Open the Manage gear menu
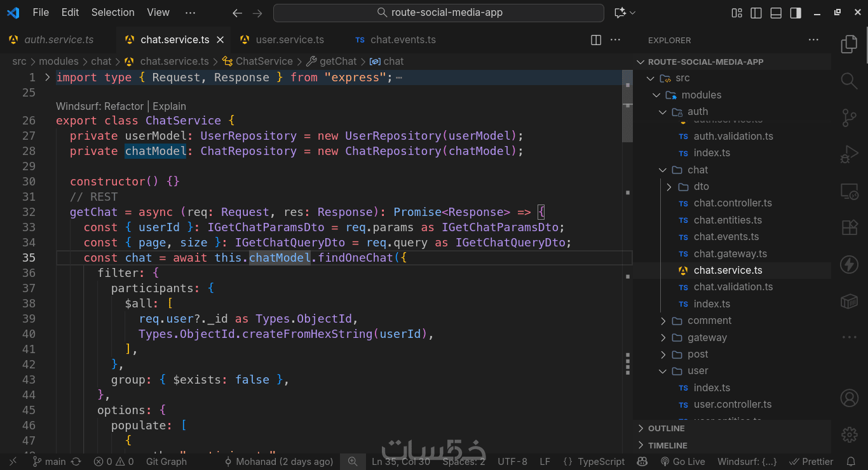The image size is (868, 470). [x=850, y=434]
